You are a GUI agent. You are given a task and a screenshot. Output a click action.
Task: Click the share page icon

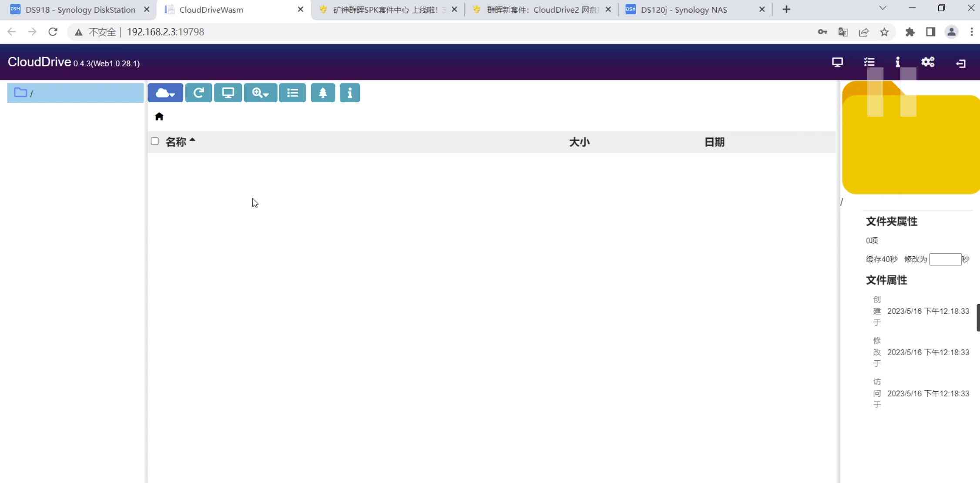click(864, 32)
